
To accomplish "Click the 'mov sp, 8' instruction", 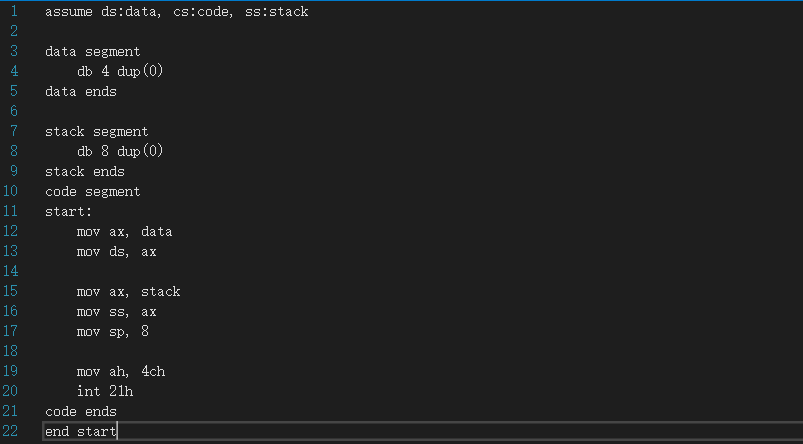I will point(112,332).
